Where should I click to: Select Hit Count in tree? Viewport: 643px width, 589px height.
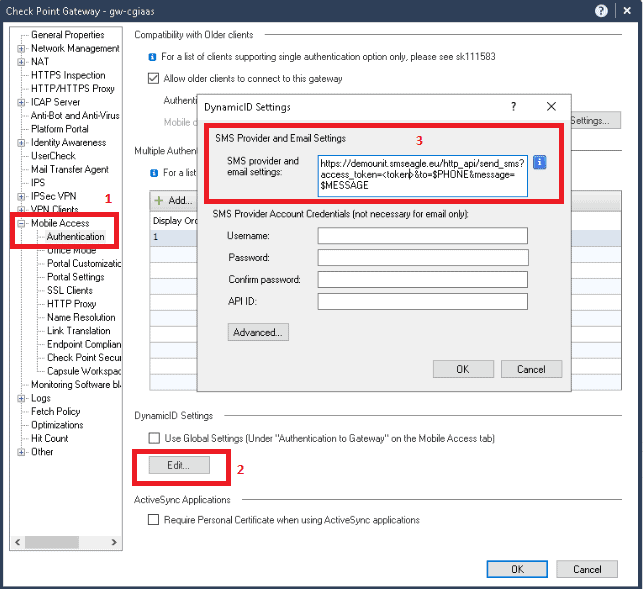pos(50,438)
